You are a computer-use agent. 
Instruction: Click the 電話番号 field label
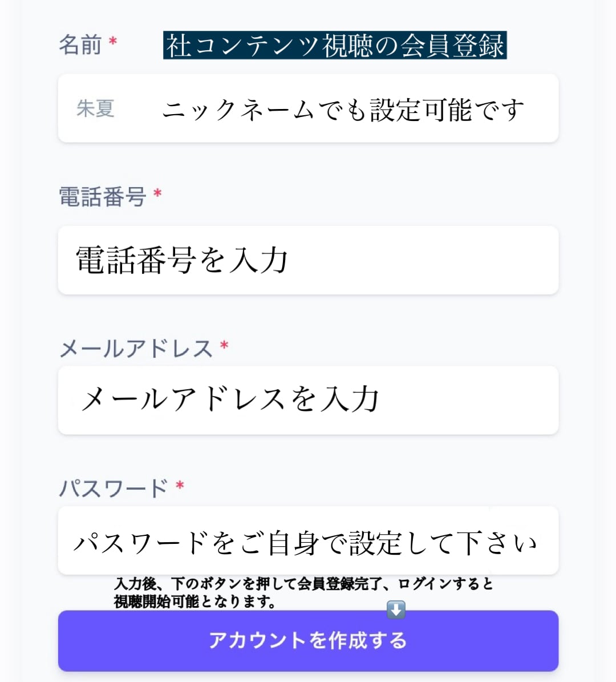(103, 197)
